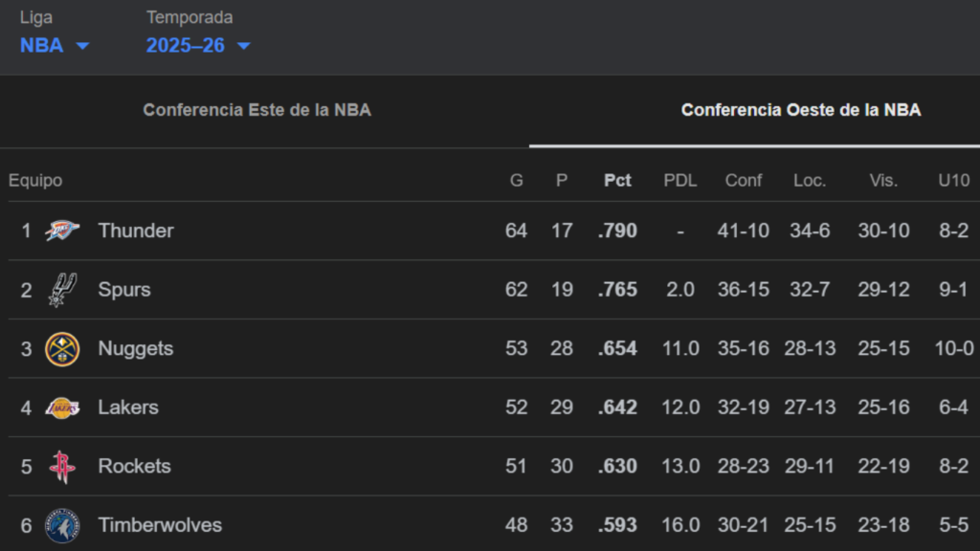Open the Lakers team page
This screenshot has width=980, height=551.
click(127, 408)
